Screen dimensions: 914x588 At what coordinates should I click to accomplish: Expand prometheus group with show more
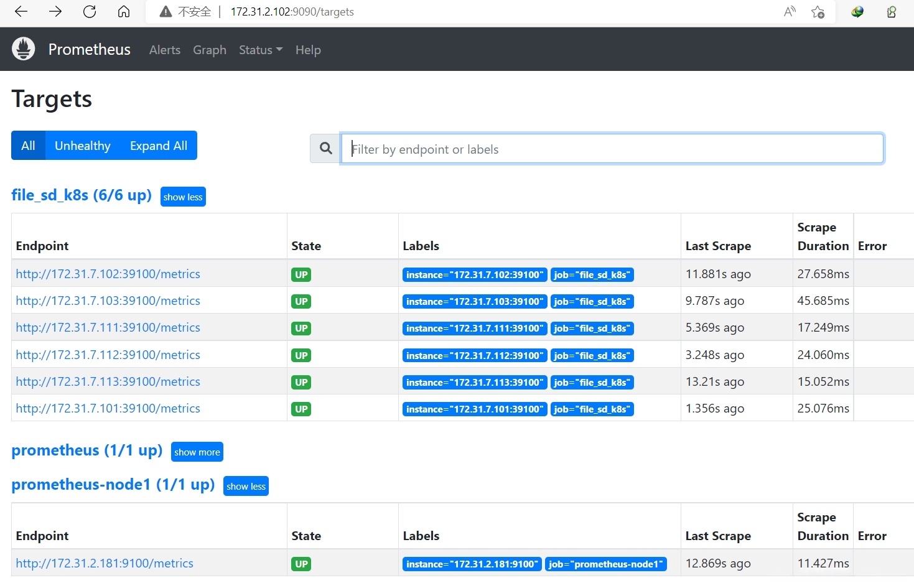pyautogui.click(x=197, y=452)
